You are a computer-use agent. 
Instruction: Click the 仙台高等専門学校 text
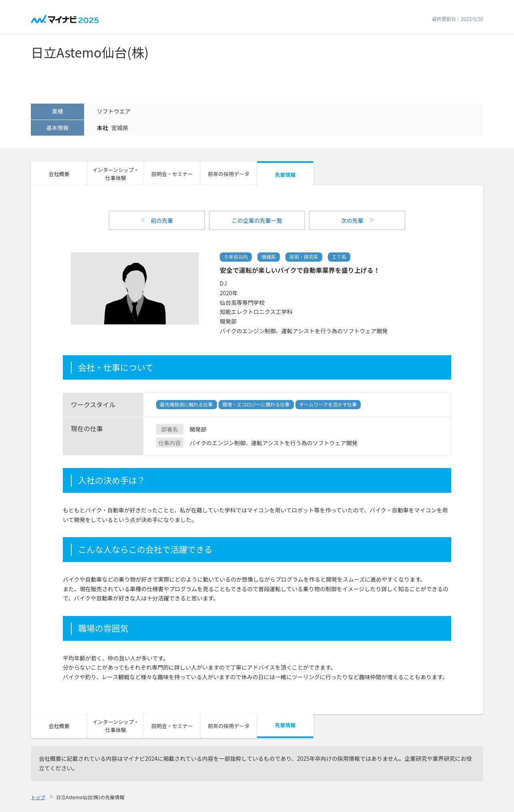tap(242, 303)
